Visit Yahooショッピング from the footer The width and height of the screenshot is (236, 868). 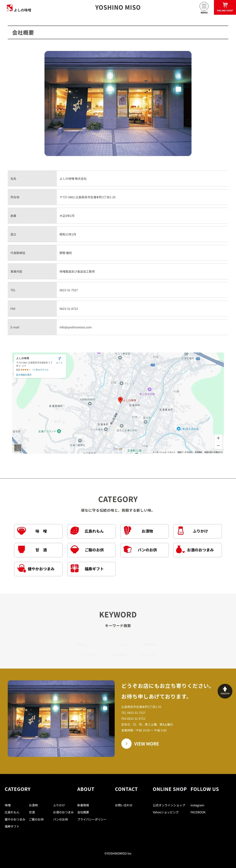(166, 812)
